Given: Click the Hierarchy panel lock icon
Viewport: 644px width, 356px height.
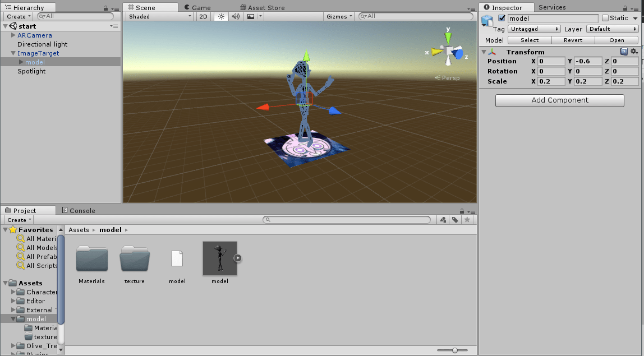Looking at the screenshot, I should [x=105, y=8].
